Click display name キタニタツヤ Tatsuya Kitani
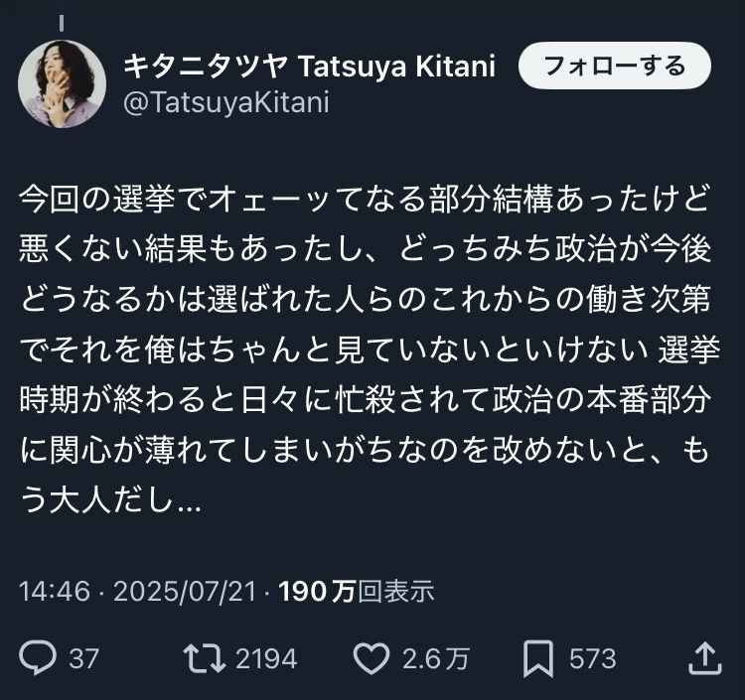This screenshot has height=700, width=745. tap(309, 67)
